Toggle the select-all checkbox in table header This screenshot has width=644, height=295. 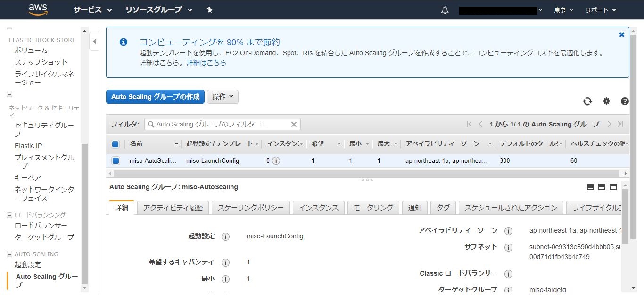[x=116, y=144]
